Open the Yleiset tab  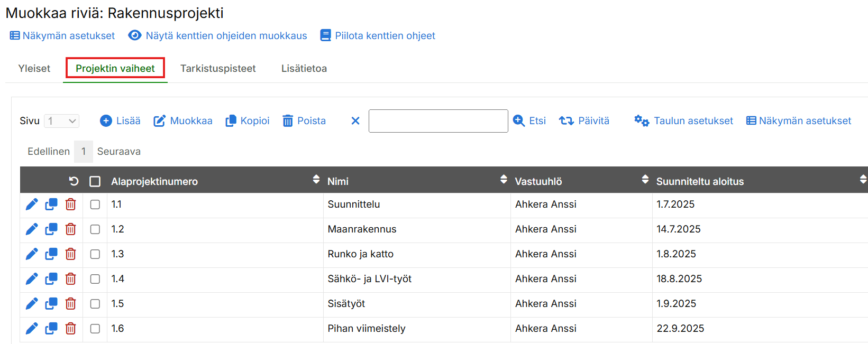pos(34,69)
